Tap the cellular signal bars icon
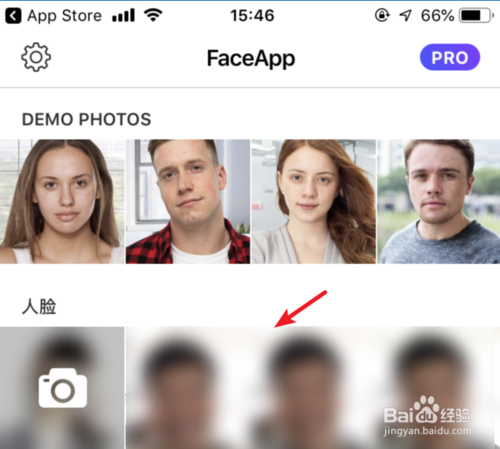Image resolution: width=500 pixels, height=449 pixels. click(x=123, y=15)
